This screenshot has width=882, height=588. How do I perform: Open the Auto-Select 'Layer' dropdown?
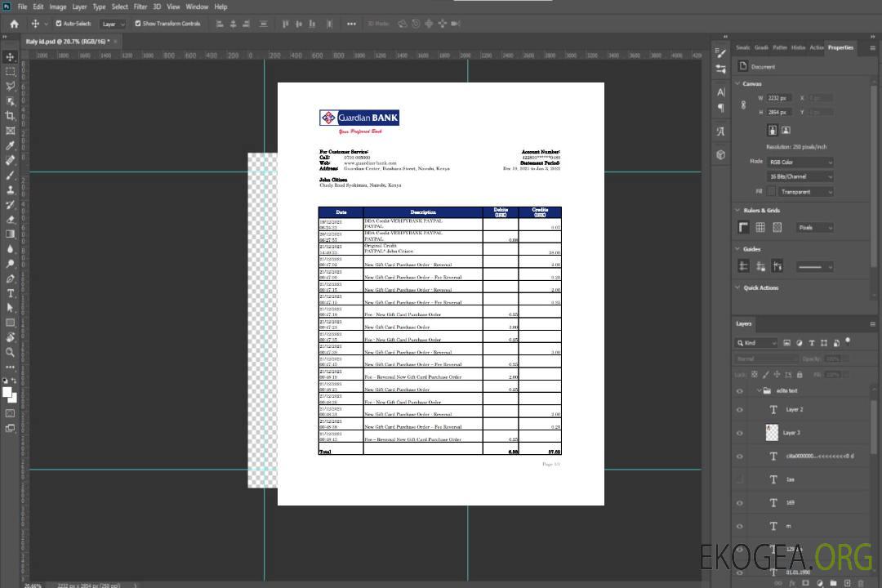point(113,24)
